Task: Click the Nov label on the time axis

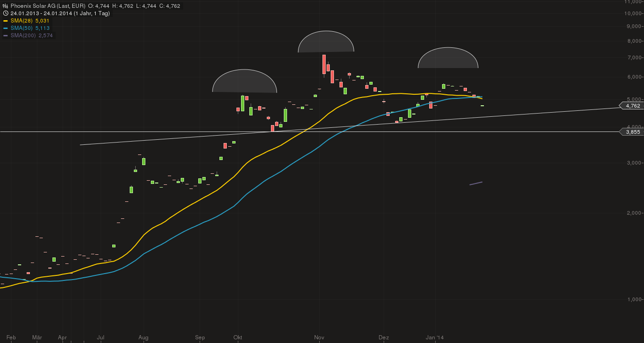Action: [x=319, y=337]
